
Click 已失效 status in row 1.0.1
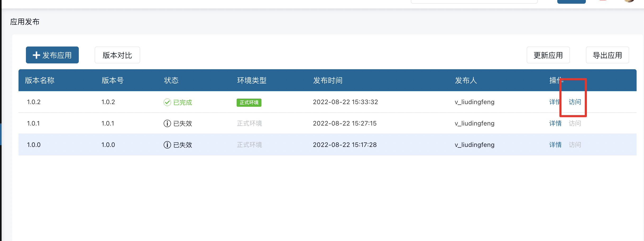(183, 123)
